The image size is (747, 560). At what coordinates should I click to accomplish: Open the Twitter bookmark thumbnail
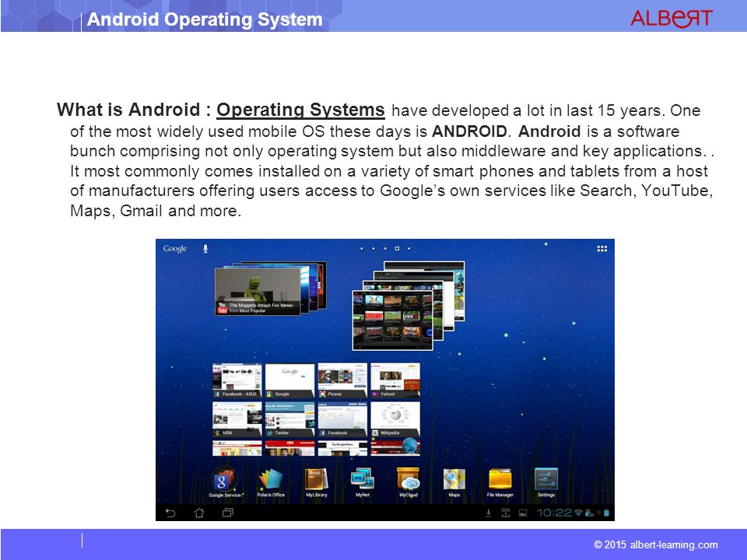click(289, 419)
